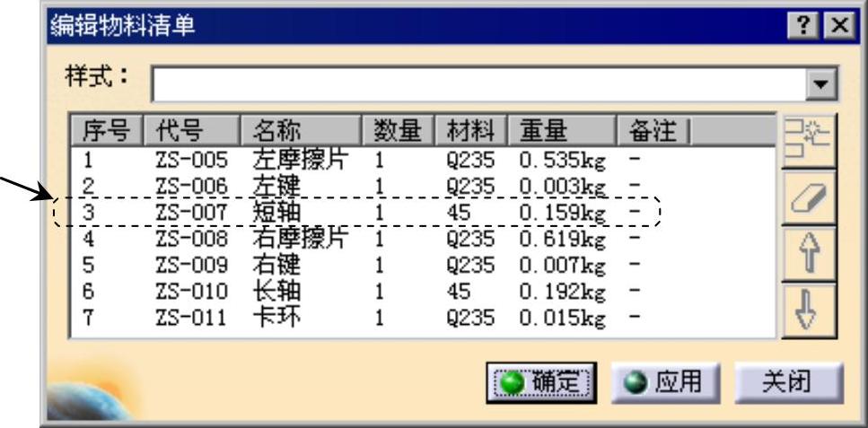Click the 代号 column header
868x428 pixels.
click(191, 131)
